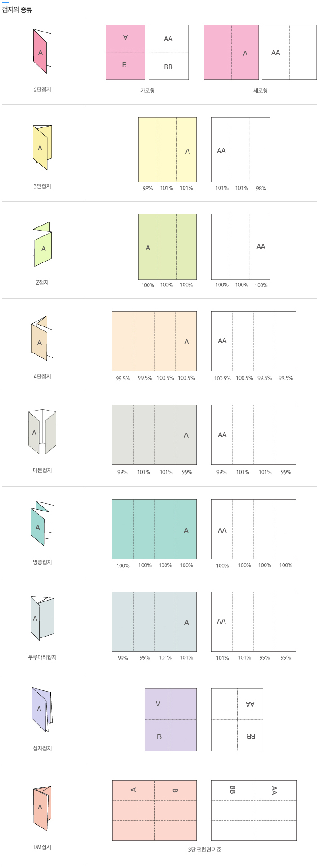This screenshot has height=868, width=319.
Task: Click the pink 2단접지 fold icon
Action: click(x=42, y=51)
